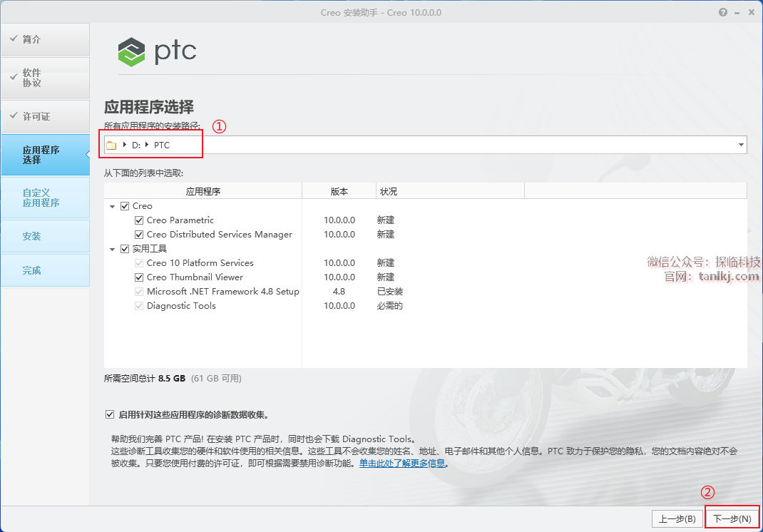Viewport: 763px width, 532px height.
Task: Expand the arrow before PTC in path
Action: (146, 145)
